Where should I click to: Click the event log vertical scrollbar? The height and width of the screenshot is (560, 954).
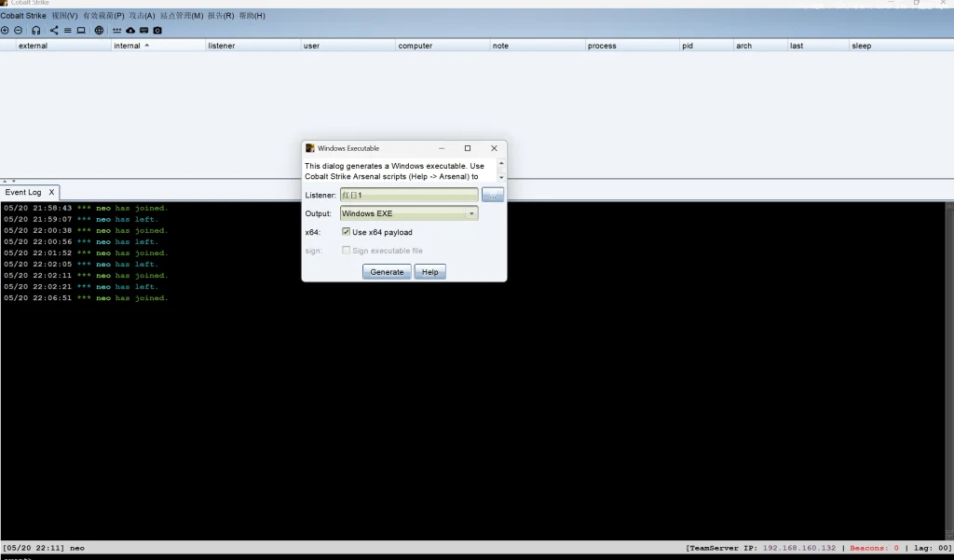tap(949, 371)
